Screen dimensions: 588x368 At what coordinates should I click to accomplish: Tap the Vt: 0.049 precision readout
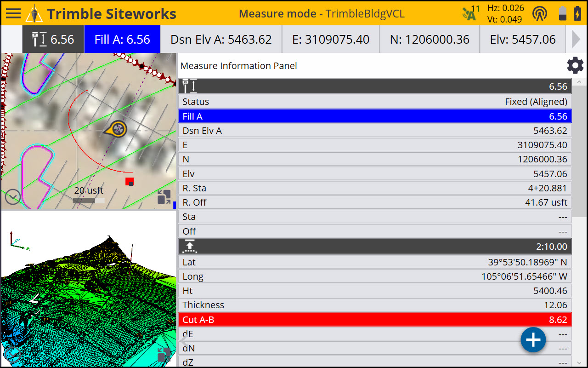tap(505, 19)
